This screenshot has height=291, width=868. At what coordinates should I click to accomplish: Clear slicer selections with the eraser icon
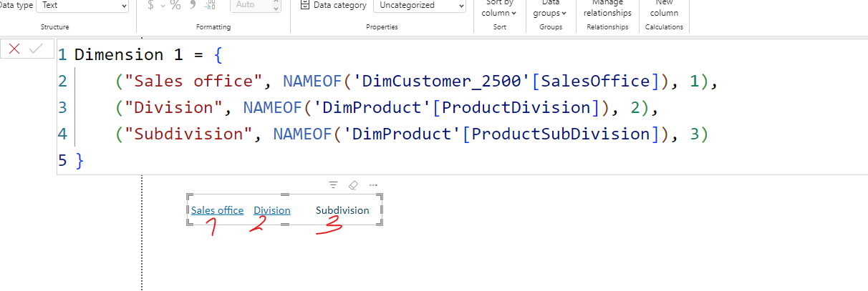coord(352,184)
